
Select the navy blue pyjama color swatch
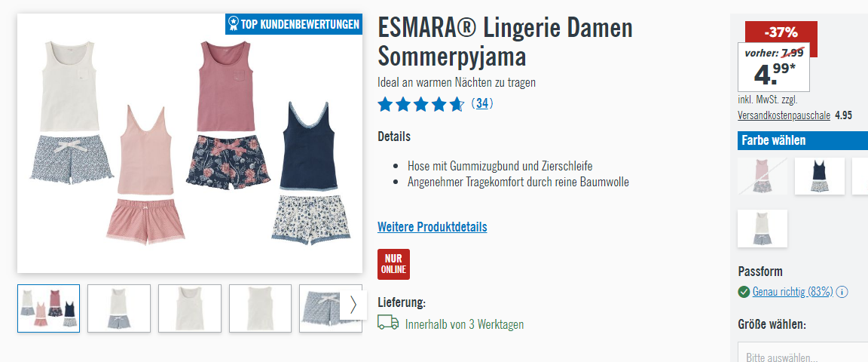[820, 176]
